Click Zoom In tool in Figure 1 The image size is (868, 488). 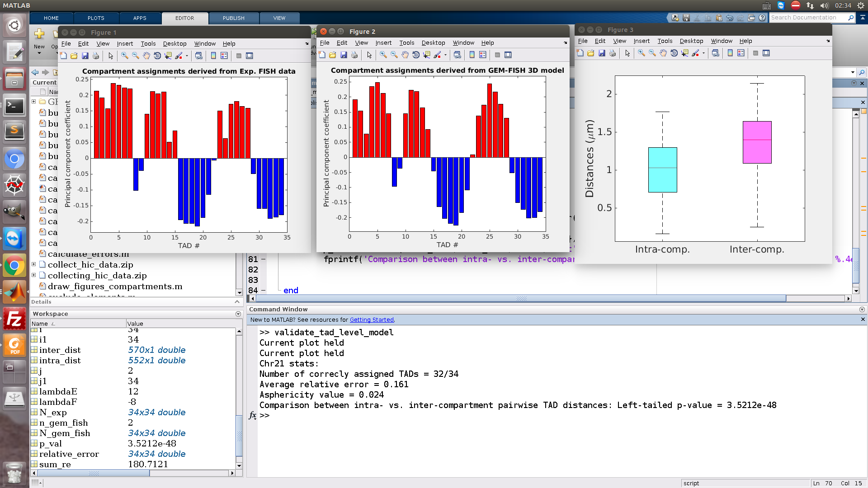[x=125, y=56]
